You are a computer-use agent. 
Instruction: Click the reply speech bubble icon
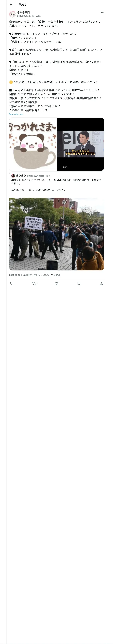[x=12, y=283]
